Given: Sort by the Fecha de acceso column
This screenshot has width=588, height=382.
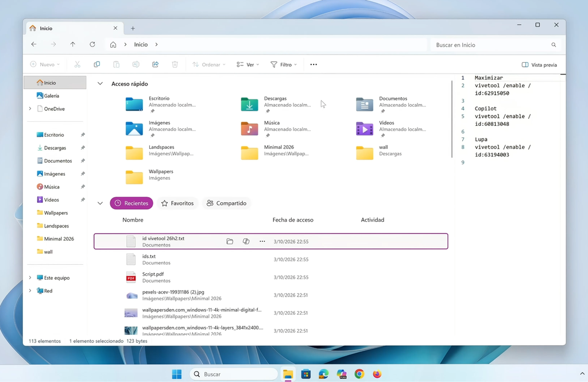Looking at the screenshot, I should coord(293,220).
